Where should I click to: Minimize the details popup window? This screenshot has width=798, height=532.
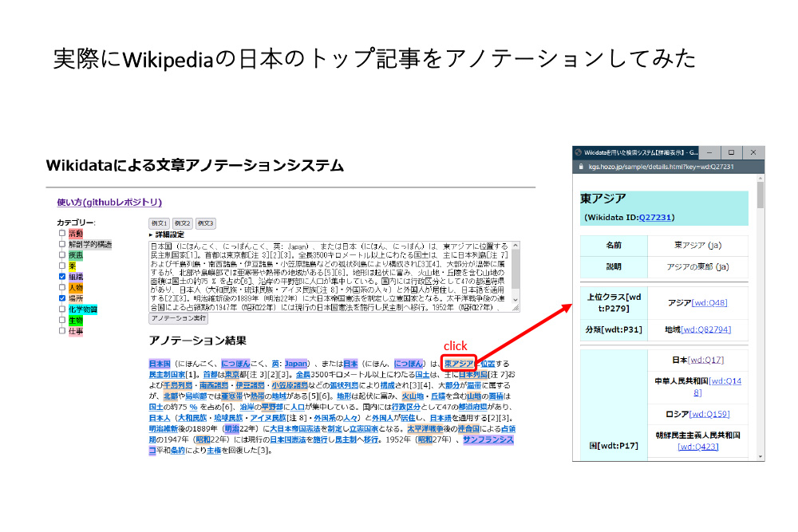pyautogui.click(x=709, y=152)
